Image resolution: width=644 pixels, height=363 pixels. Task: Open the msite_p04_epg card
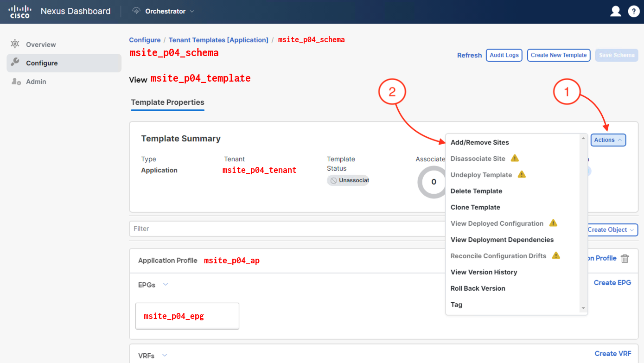tap(187, 316)
